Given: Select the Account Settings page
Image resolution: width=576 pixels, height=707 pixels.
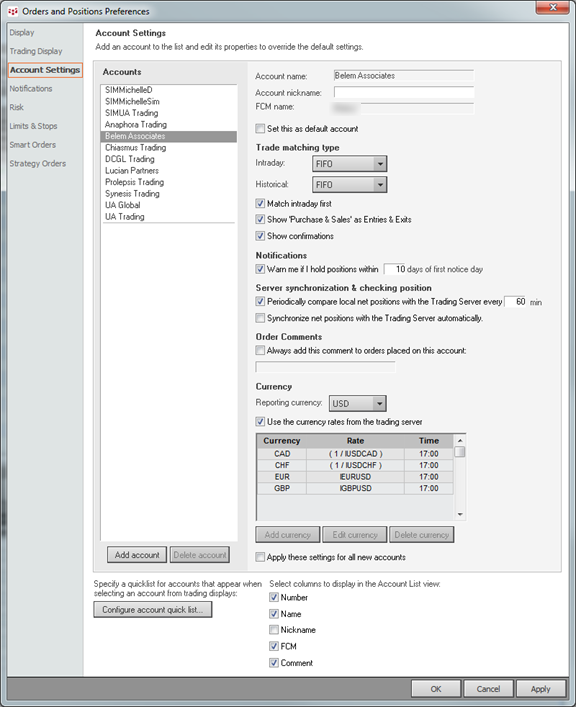Looking at the screenshot, I should click(45, 70).
